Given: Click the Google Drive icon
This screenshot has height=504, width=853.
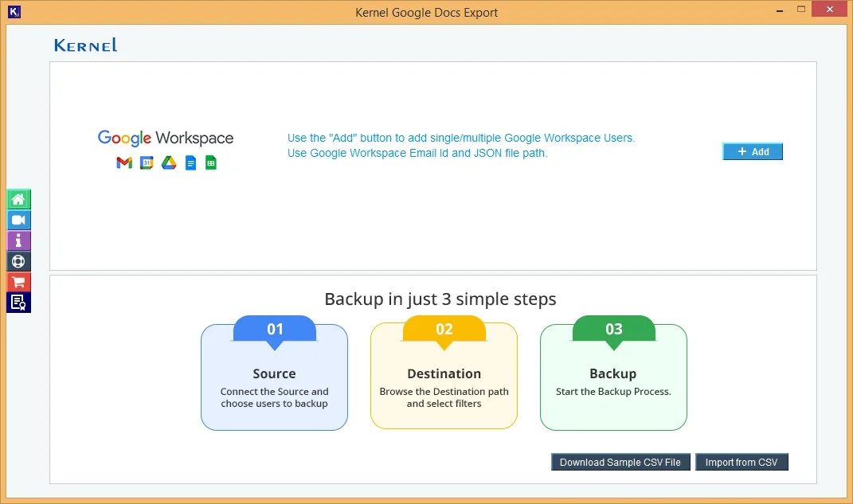Looking at the screenshot, I should click(x=169, y=162).
